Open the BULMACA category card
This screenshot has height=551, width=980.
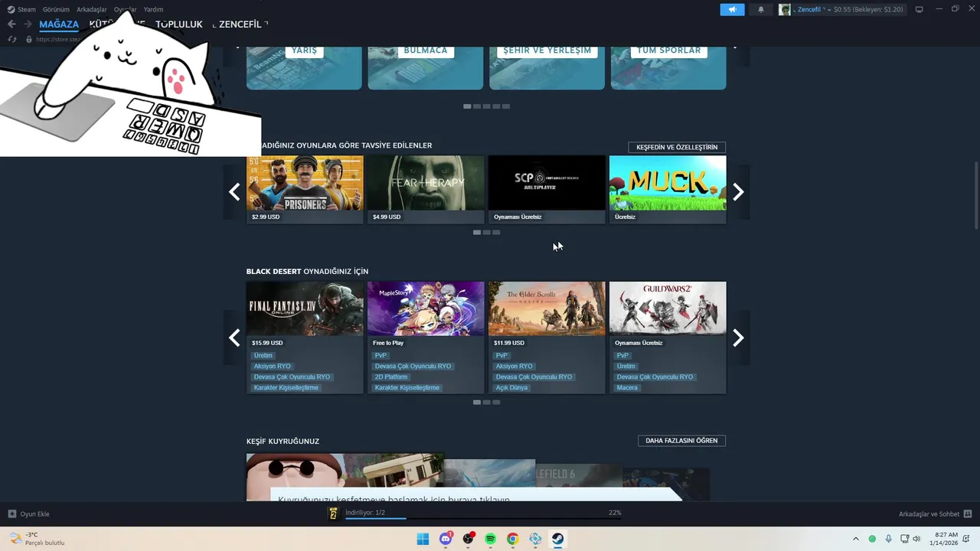point(426,67)
